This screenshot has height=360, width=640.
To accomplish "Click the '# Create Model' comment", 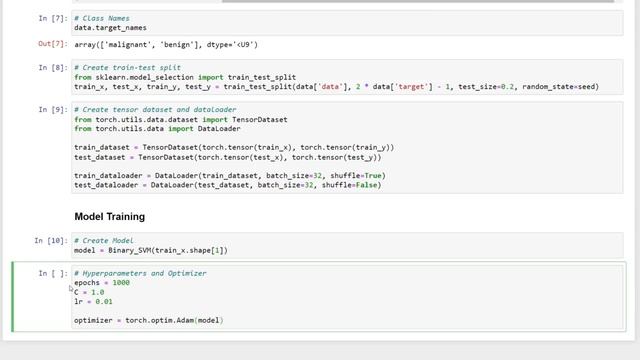I will point(104,240).
